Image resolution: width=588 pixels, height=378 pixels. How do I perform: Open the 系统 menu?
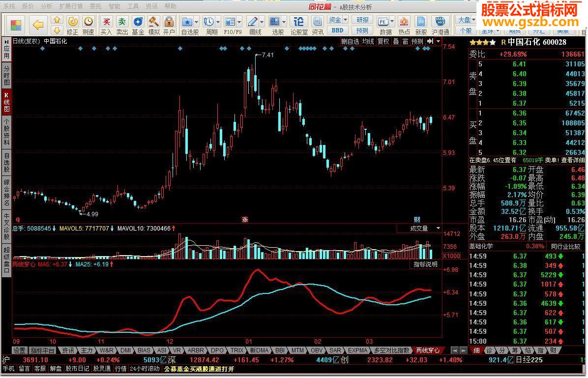point(9,6)
